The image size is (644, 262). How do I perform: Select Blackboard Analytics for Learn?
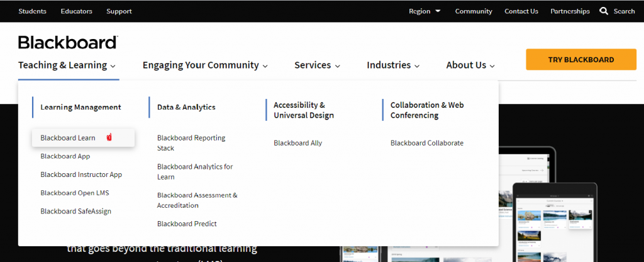(195, 171)
